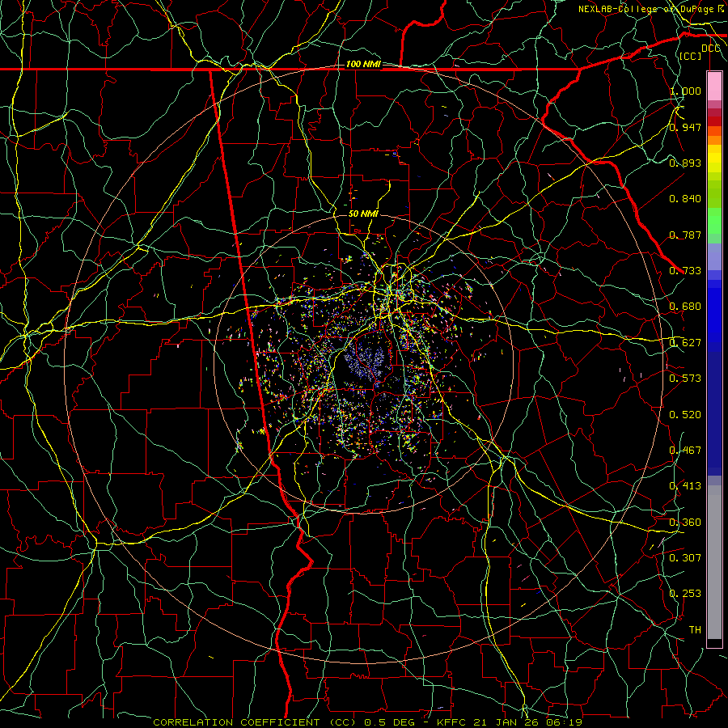Click the bright green segment of the color bar
728x728 pixels.
coord(714,221)
